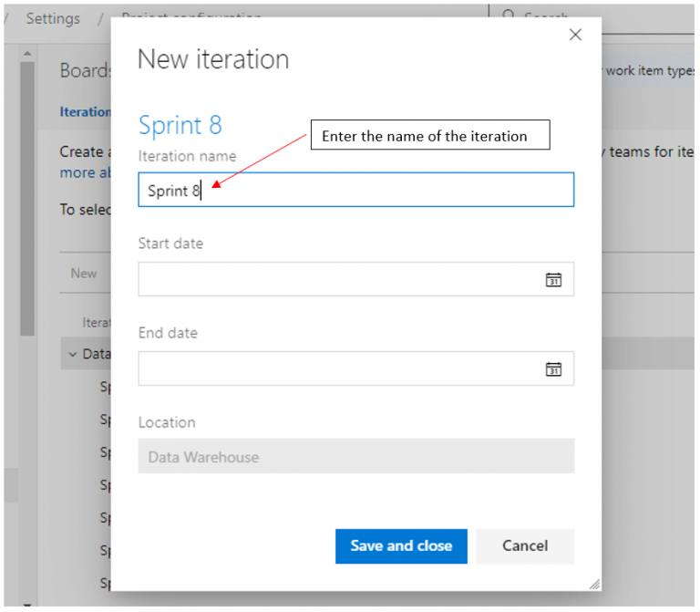Viewport: 700px width, 612px height.
Task: Switch to the Iterations tab behind dialog
Action: pyautogui.click(x=85, y=112)
